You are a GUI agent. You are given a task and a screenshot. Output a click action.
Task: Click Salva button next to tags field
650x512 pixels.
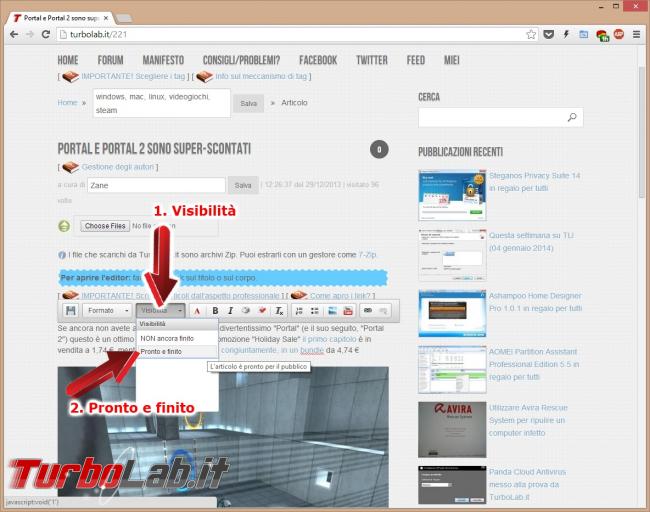(249, 103)
